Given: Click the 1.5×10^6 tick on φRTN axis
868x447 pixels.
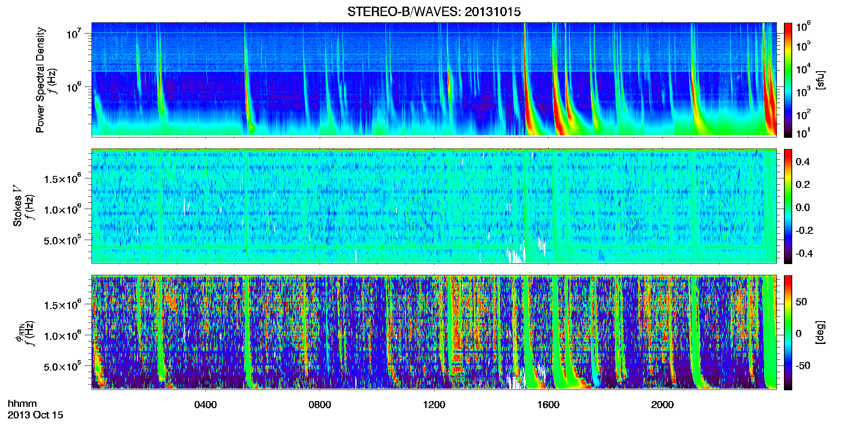Looking at the screenshot, I should [63, 305].
